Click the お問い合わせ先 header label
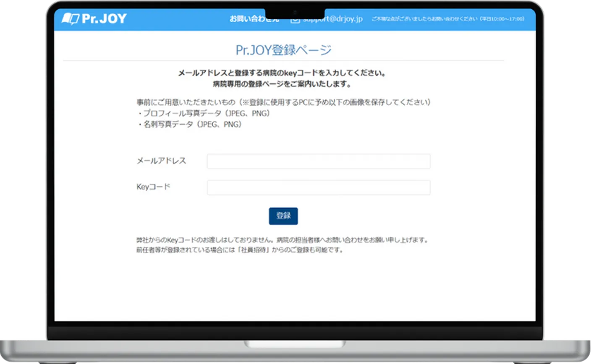 254,19
